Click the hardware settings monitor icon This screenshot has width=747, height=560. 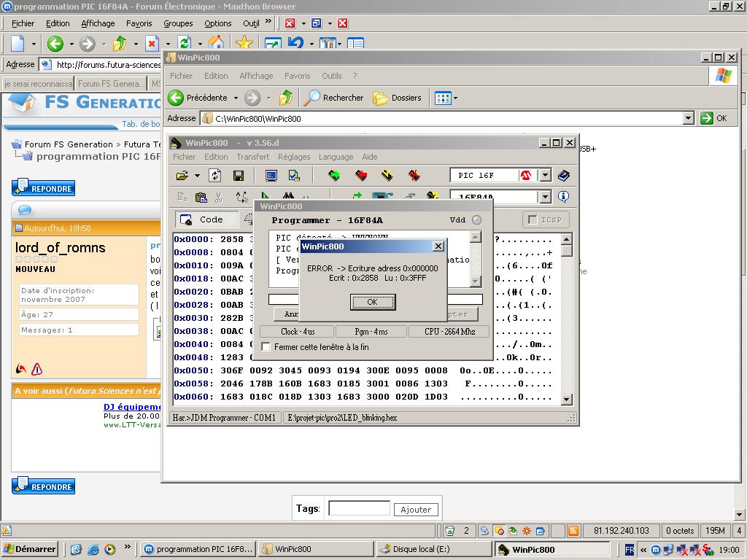[271, 176]
